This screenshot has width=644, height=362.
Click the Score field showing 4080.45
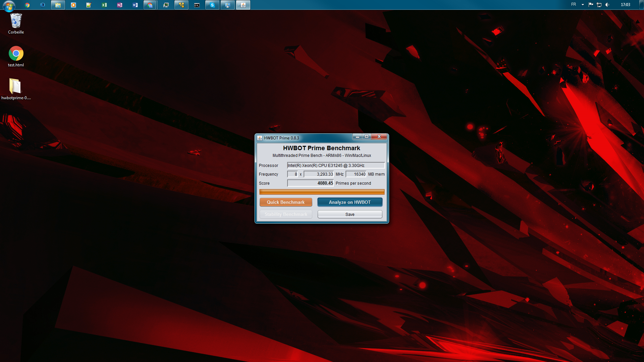pyautogui.click(x=310, y=183)
